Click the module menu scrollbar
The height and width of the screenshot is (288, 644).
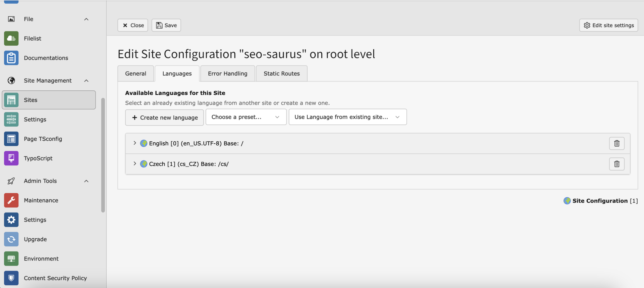click(103, 155)
